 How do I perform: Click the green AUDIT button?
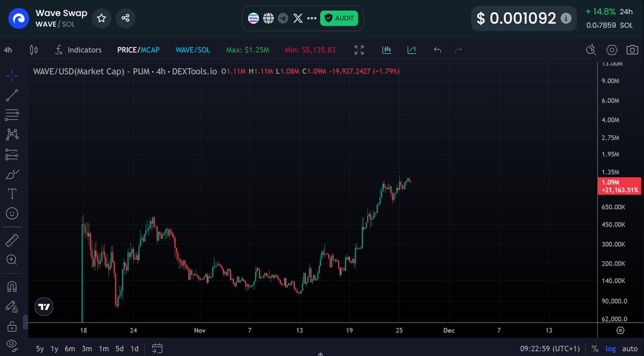coord(339,18)
